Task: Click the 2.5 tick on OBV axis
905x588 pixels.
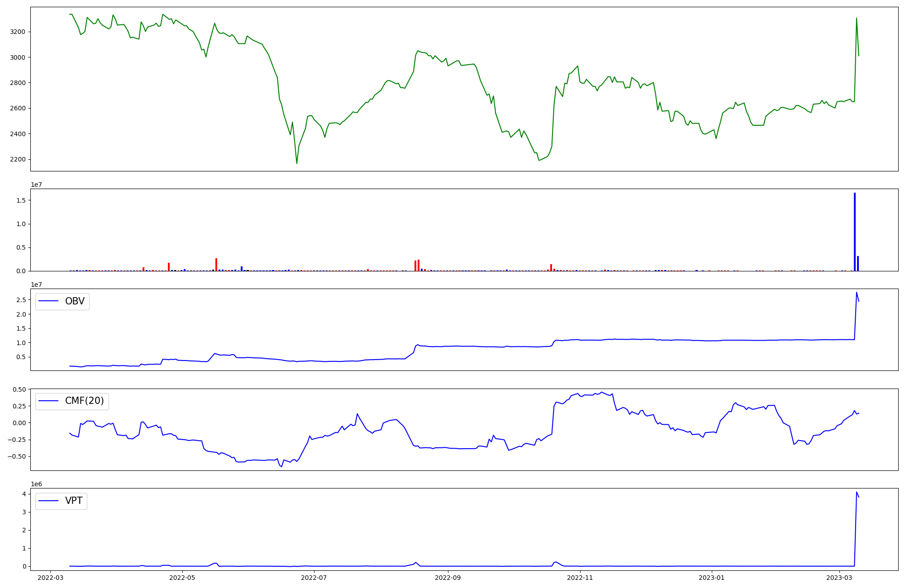Action: coord(22,300)
